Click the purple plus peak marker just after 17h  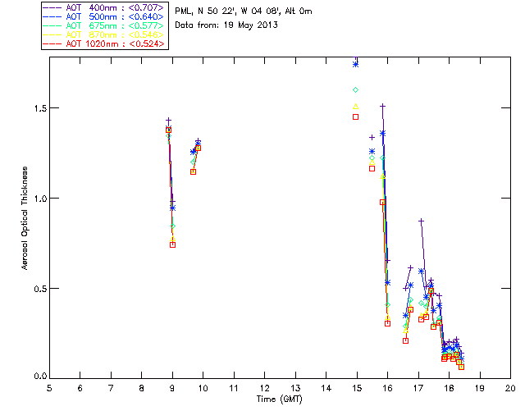(x=421, y=221)
